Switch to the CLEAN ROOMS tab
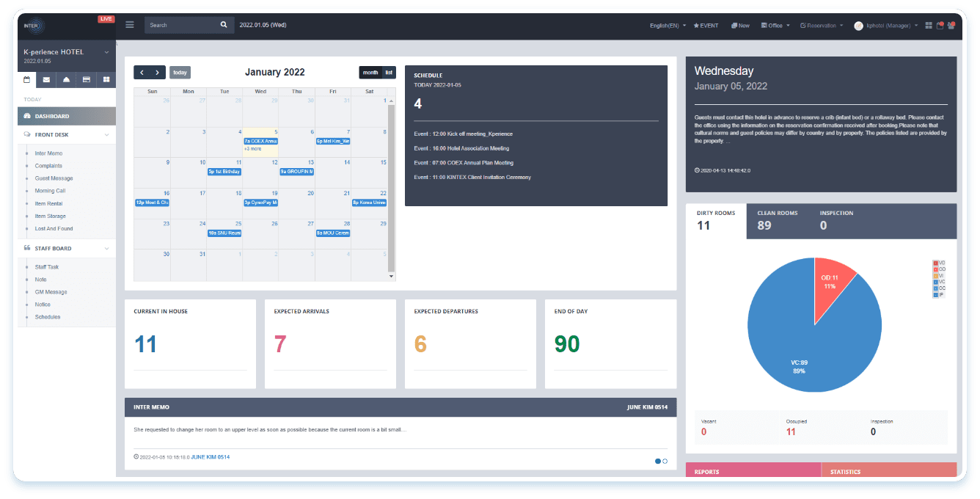Image resolution: width=980 pixels, height=499 pixels. [x=777, y=220]
